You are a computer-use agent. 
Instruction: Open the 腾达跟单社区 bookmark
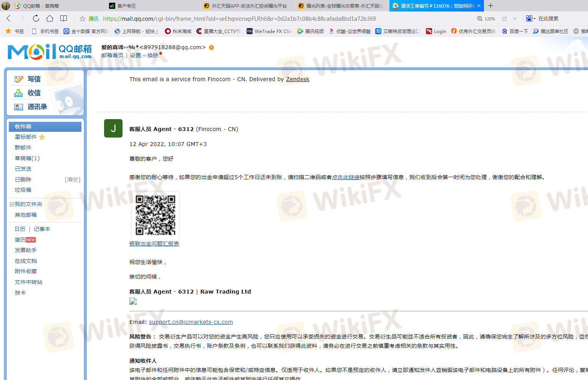[550, 31]
